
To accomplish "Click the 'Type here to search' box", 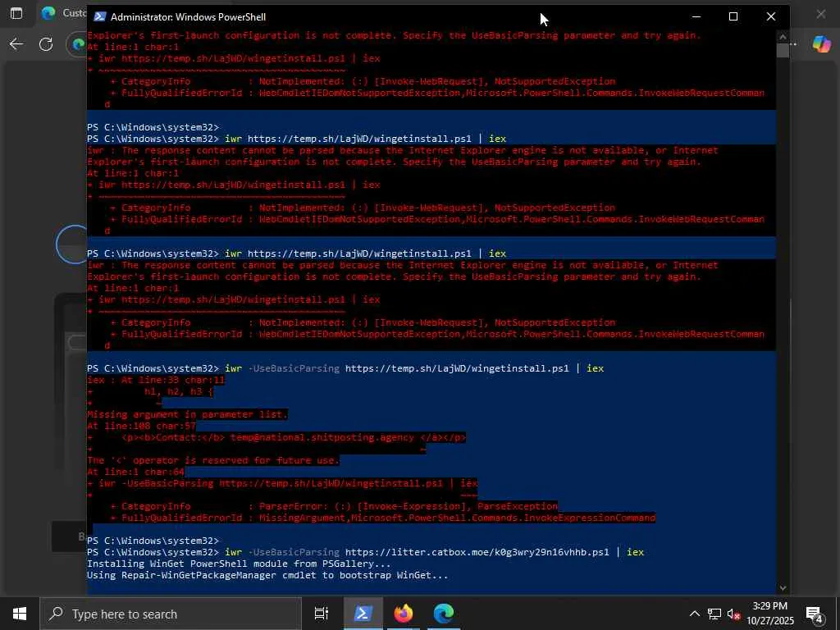I will pos(171,614).
